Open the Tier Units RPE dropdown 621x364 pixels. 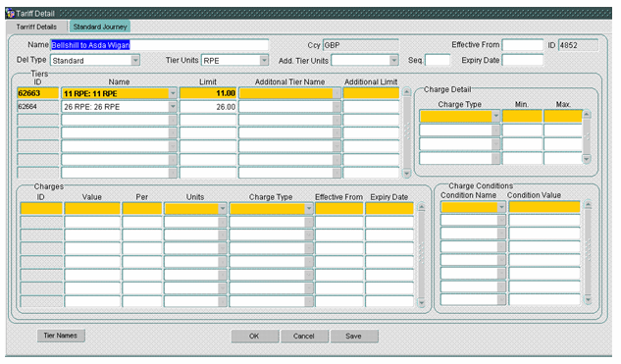pos(264,61)
